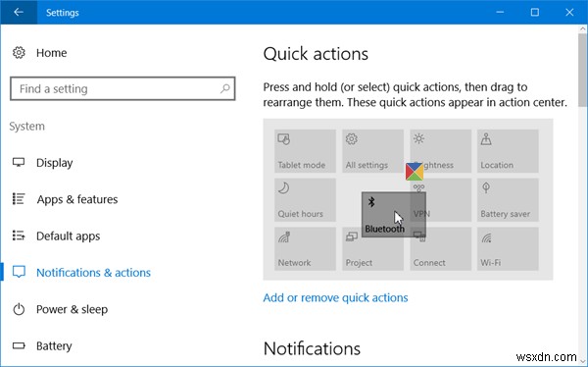
Task: Click the Battery icon in sidebar
Action: (x=19, y=345)
